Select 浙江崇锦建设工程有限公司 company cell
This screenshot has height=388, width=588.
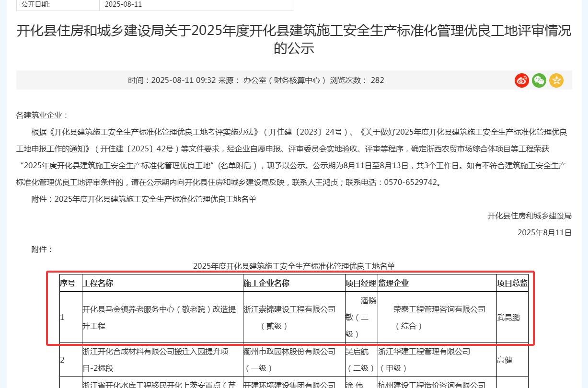(x=289, y=309)
